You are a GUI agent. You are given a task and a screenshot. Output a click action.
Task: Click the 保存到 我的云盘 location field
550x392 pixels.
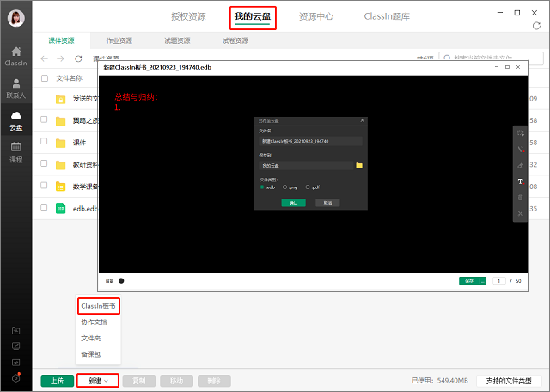tap(306, 166)
